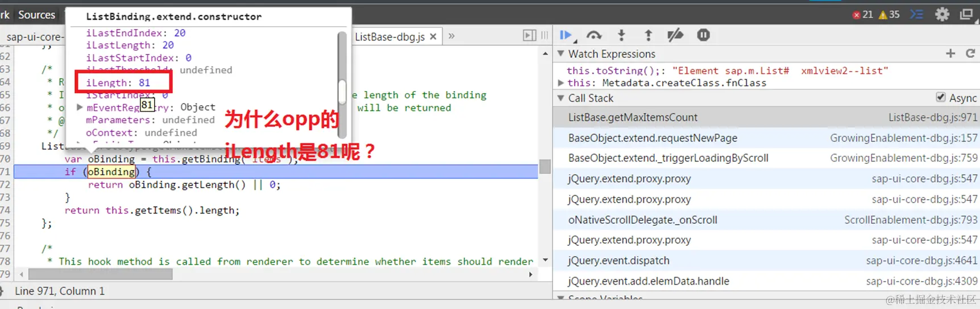Open sap-ui-core-dbg.js:4641 source link
The image size is (980, 309).
coord(921,261)
